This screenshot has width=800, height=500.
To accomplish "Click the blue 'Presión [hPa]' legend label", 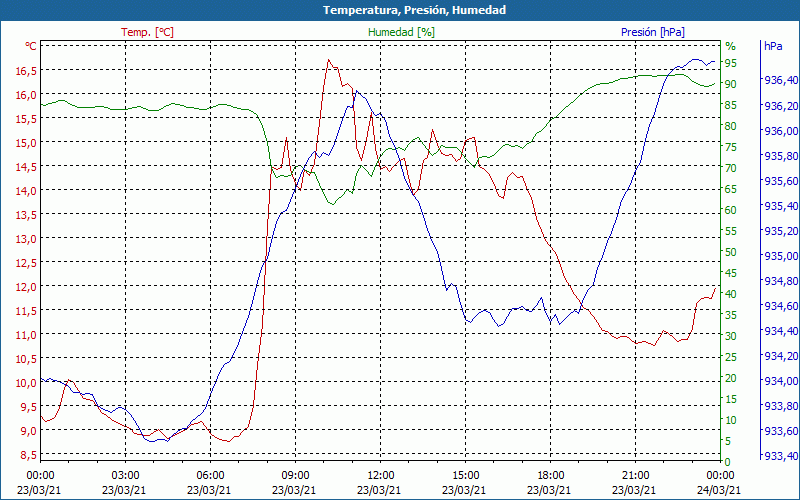I will pos(653,32).
